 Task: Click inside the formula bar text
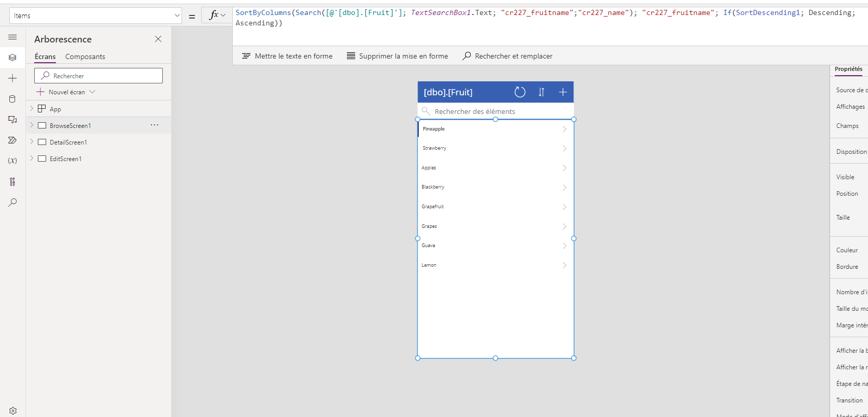point(544,18)
